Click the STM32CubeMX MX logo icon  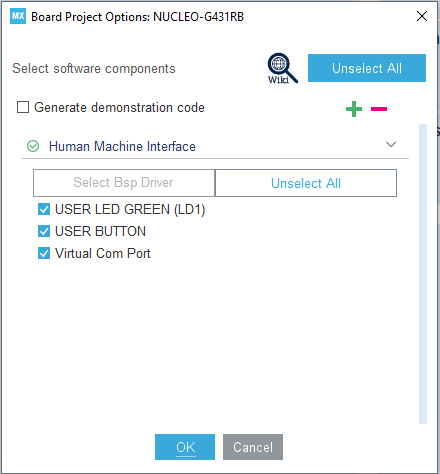pyautogui.click(x=18, y=16)
